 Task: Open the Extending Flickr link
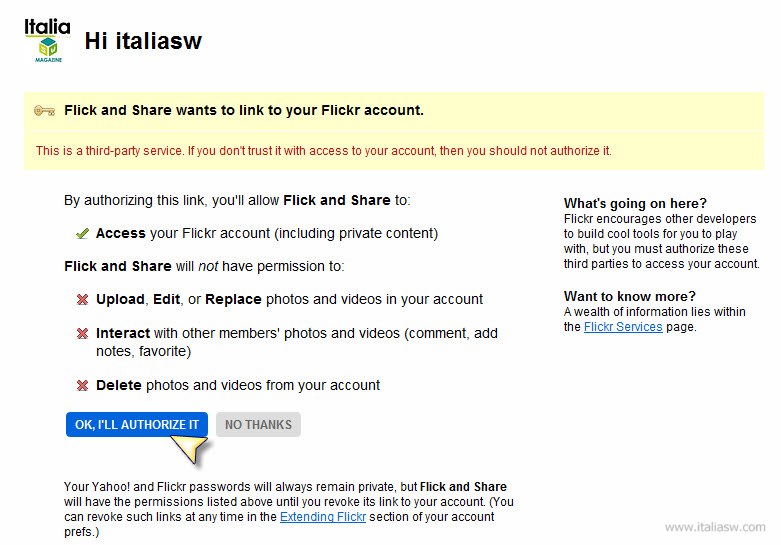tap(323, 517)
